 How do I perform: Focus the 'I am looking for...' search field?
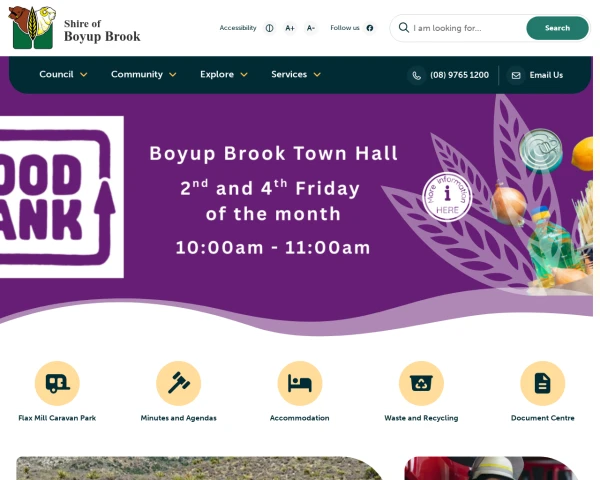(x=468, y=28)
